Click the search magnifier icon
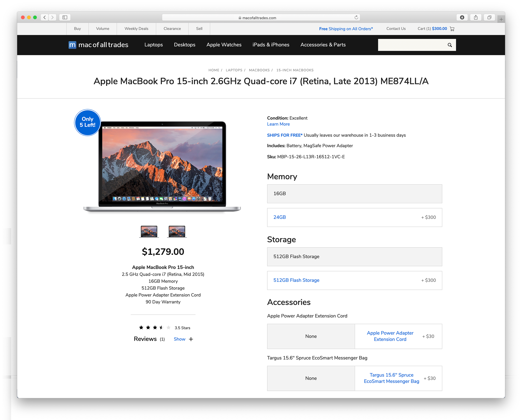 tap(450, 45)
